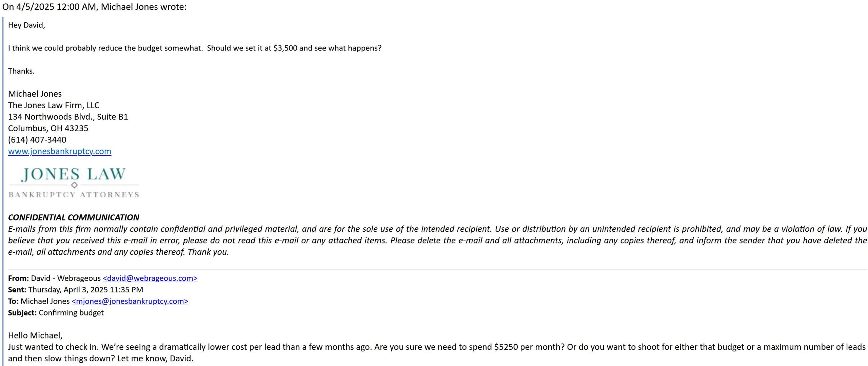Click the "Hello Michael," greeting
The height and width of the screenshot is (366, 868).
pyautogui.click(x=35, y=335)
